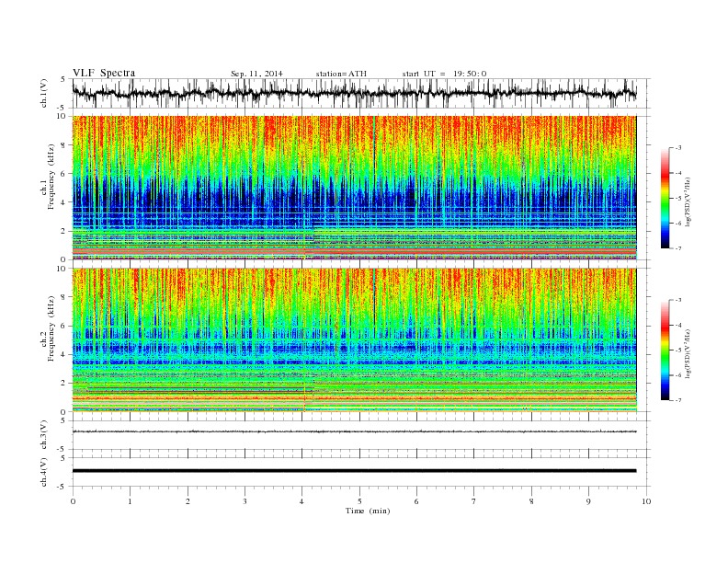Click the "2" tick on the time axis
728x563 pixels.
[188, 501]
